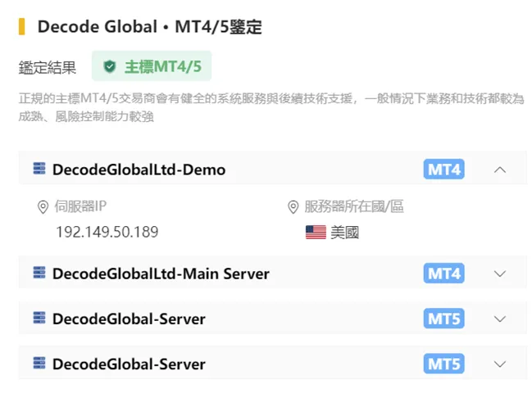532x407 pixels.
Task: Click the server icon beside DecodeGlobalLtd-Demo
Action: coord(39,169)
